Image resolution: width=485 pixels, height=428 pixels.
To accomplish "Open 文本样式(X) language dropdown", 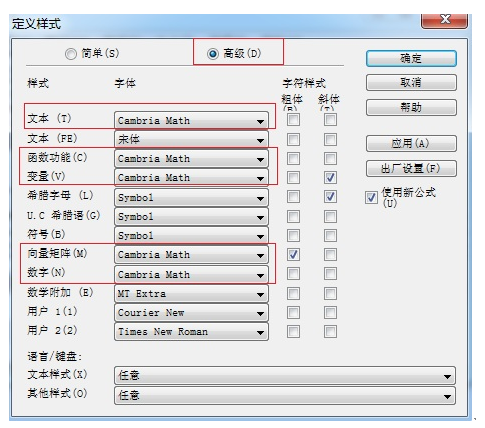I will click(x=285, y=376).
